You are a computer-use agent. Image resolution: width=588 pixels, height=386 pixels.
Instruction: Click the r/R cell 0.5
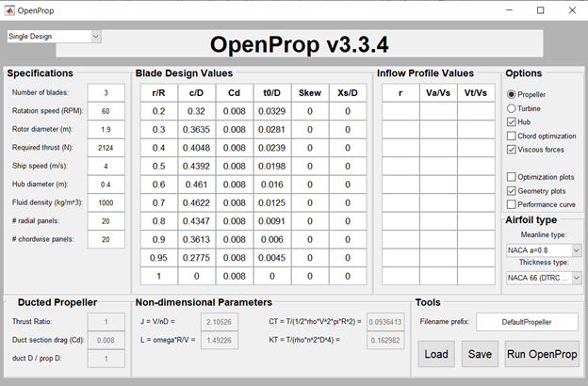click(x=159, y=166)
